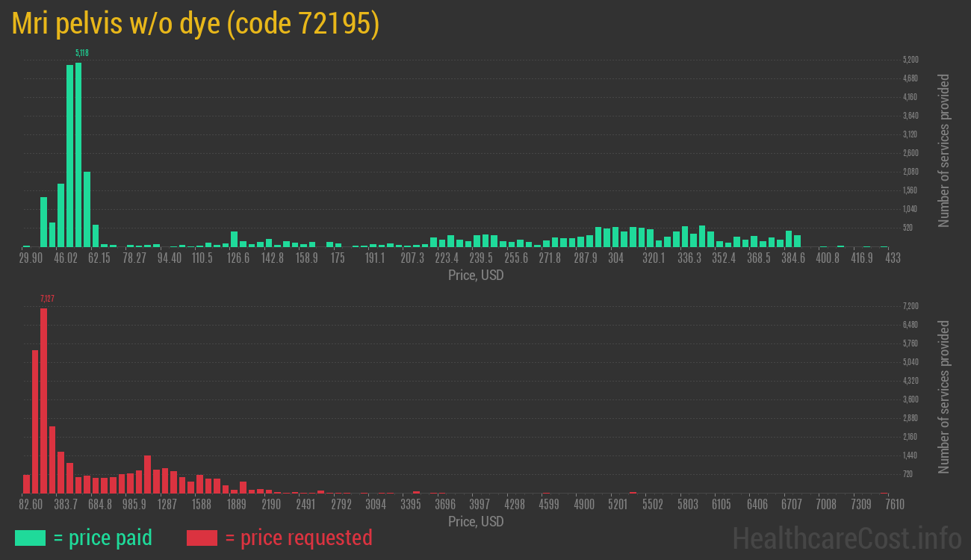This screenshot has width=971, height=560.
Task: Click the 82.60 x-axis tick on red chart
Action: tap(31, 505)
